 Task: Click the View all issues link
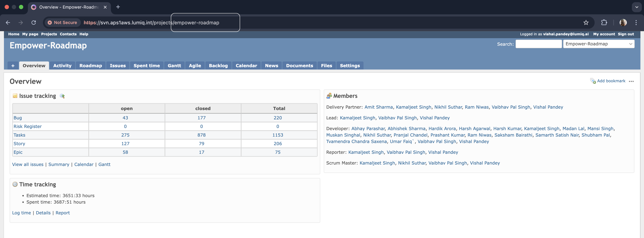point(28,164)
